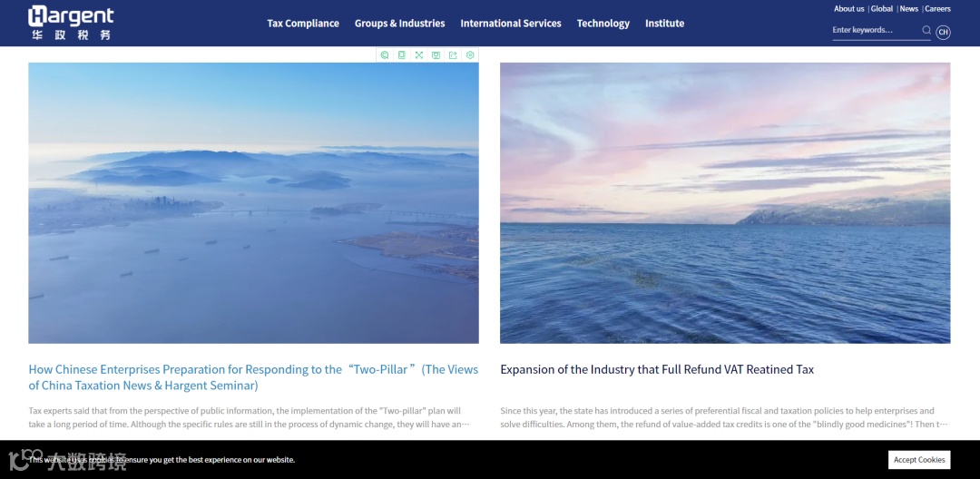The image size is (980, 479).
Task: Click the Enter keywords search field
Action: click(x=877, y=30)
